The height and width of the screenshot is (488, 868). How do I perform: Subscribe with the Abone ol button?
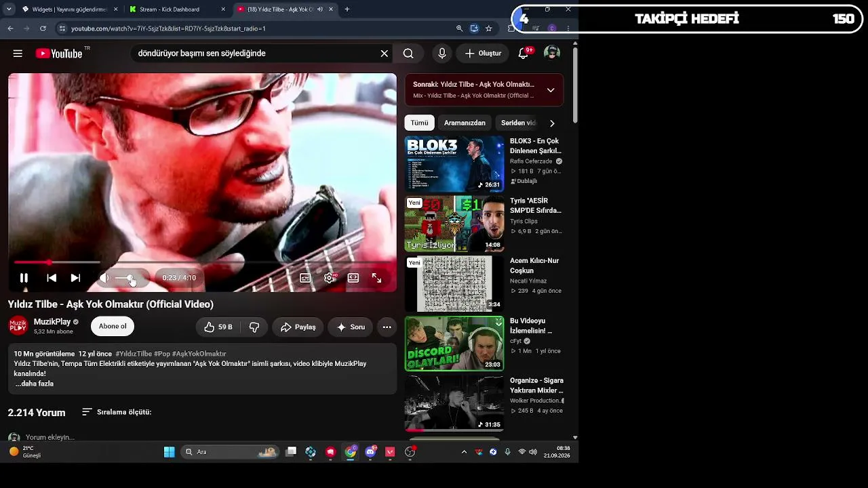pos(113,327)
